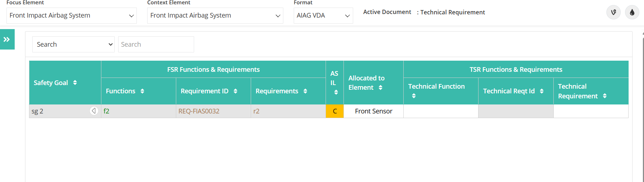This screenshot has height=182, width=644.
Task: Sort by Technical Reqt Id column
Action: tap(542, 91)
